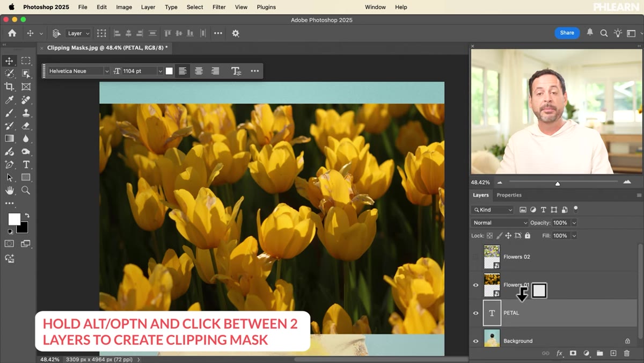Select the Horizontal Type tool
The height and width of the screenshot is (363, 644).
(26, 164)
